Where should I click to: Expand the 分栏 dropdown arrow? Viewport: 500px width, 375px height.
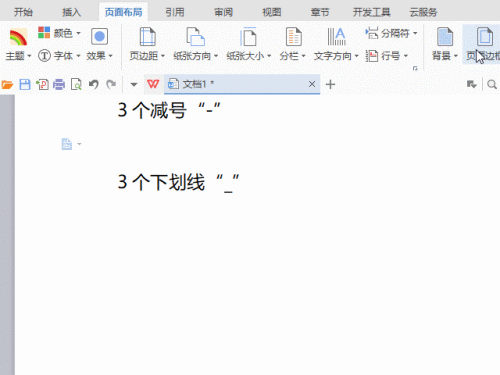tap(303, 56)
